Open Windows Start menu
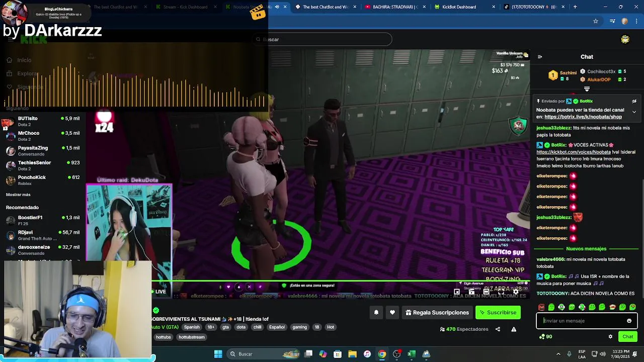This screenshot has height=362, width=644. click(218, 354)
